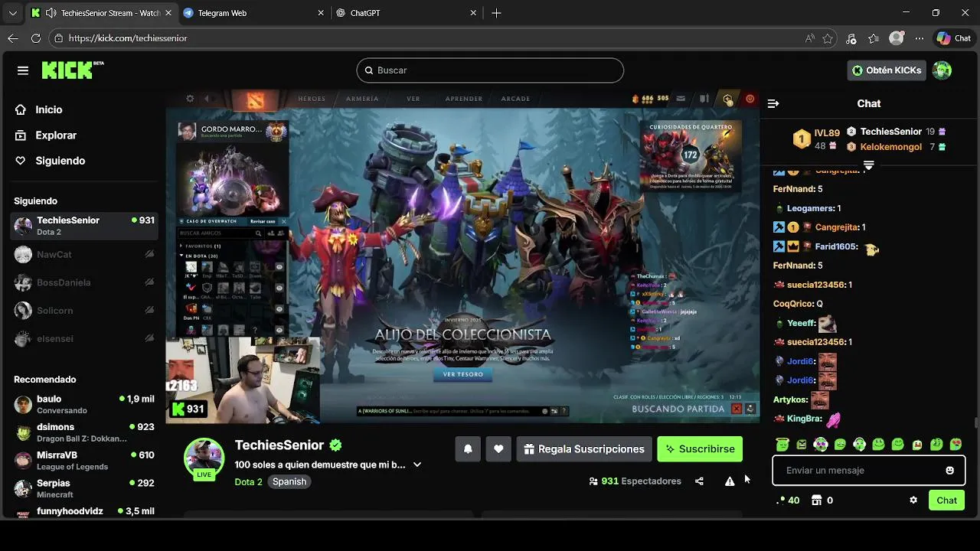Click Dota settings gear in stream

(190, 99)
